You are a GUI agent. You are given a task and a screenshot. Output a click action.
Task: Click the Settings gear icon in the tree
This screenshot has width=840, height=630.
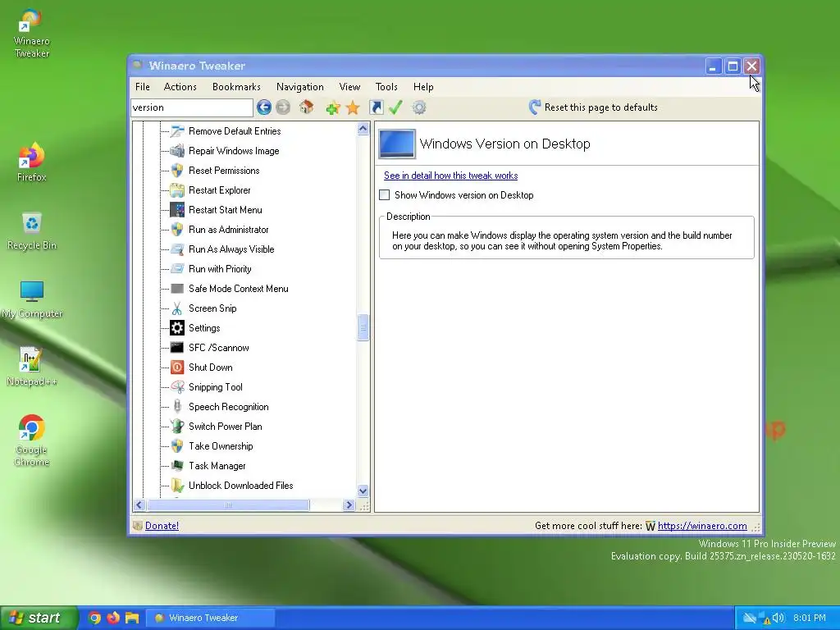coord(177,328)
